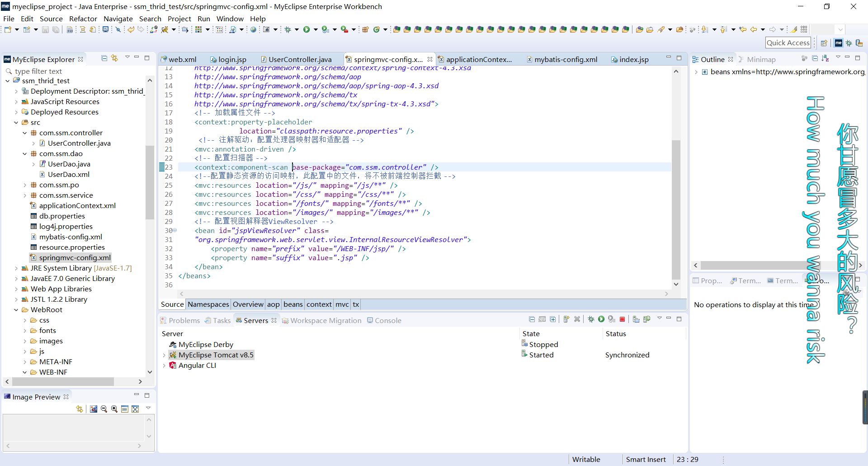Switch to web.xml editor tab

pyautogui.click(x=179, y=59)
